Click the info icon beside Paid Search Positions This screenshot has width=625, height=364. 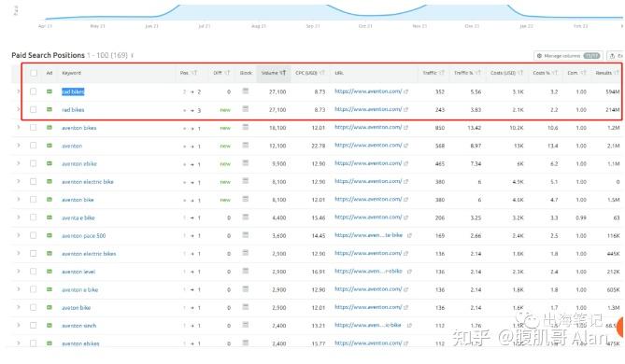[132, 55]
